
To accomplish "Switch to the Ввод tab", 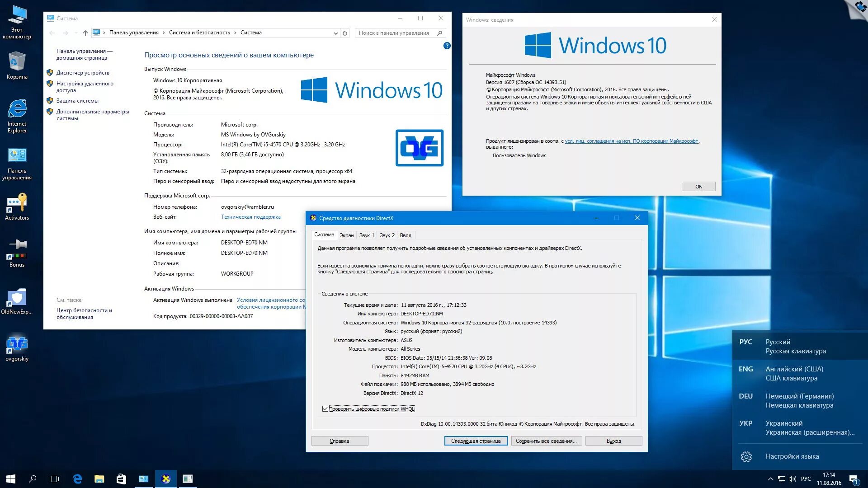I will pyautogui.click(x=406, y=235).
